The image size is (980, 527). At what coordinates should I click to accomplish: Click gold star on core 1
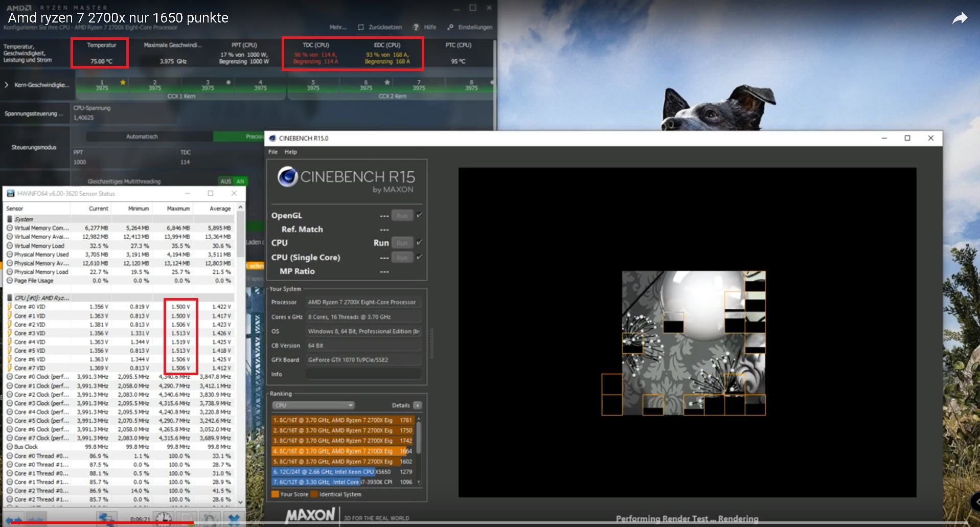pos(123,82)
